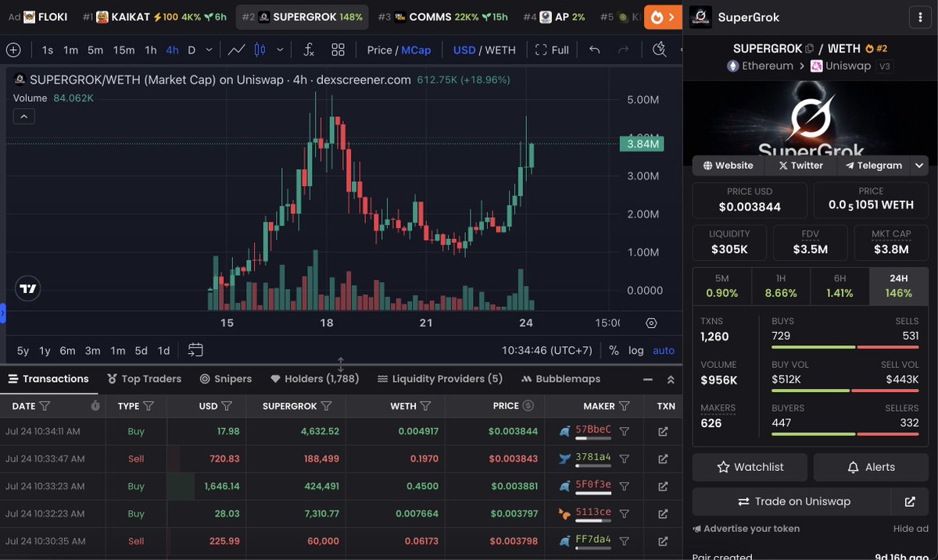This screenshot has width=938, height=560.
Task: Open timeframe dropdown chevron after D
Action: click(x=209, y=50)
